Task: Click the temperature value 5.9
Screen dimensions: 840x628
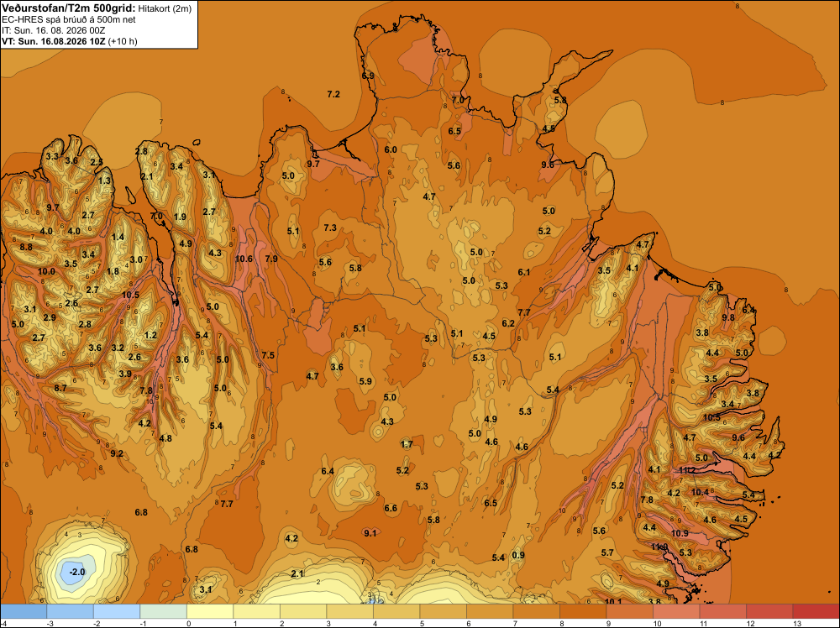Action: 365,382
